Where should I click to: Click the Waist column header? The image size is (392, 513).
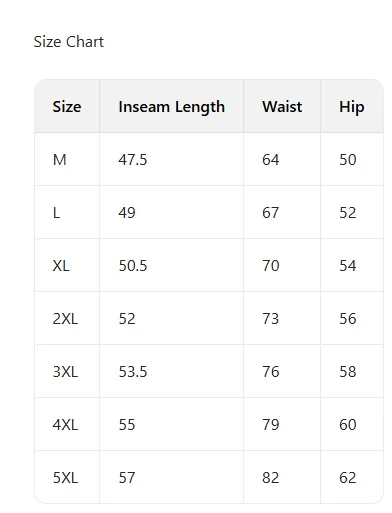point(282,107)
